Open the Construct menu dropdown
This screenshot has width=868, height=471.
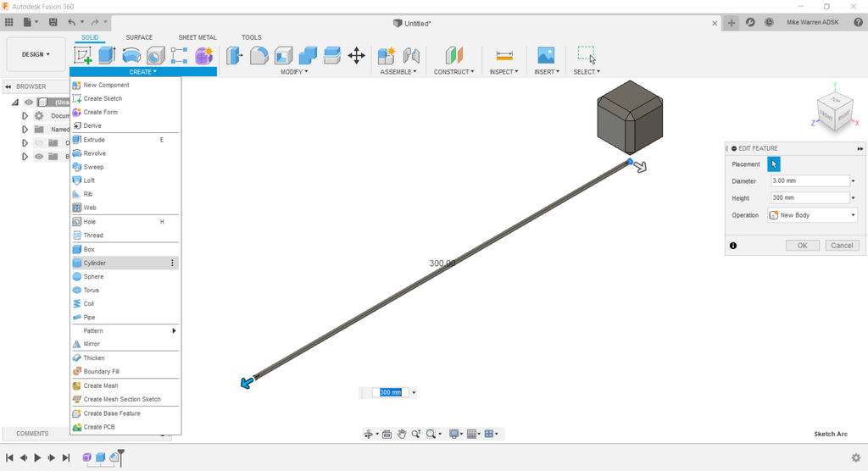click(x=454, y=71)
